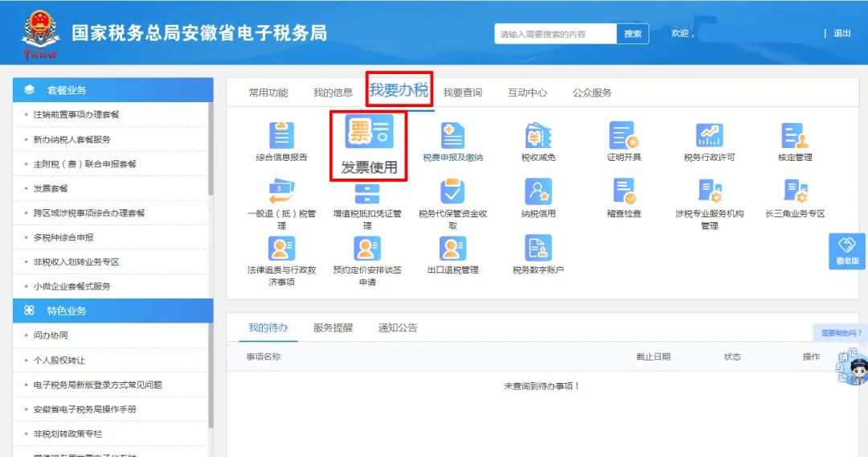Switch to the 公众服务 tab

592,93
